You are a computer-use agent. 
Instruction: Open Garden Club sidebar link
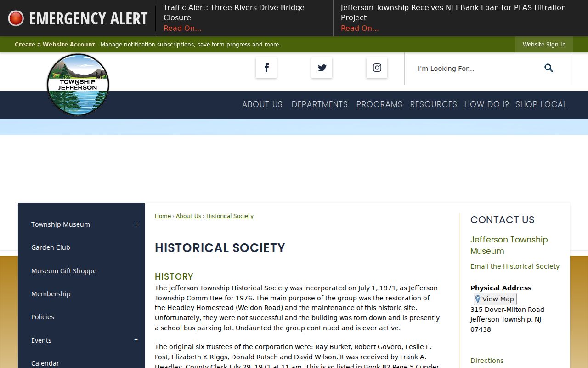pos(51,247)
